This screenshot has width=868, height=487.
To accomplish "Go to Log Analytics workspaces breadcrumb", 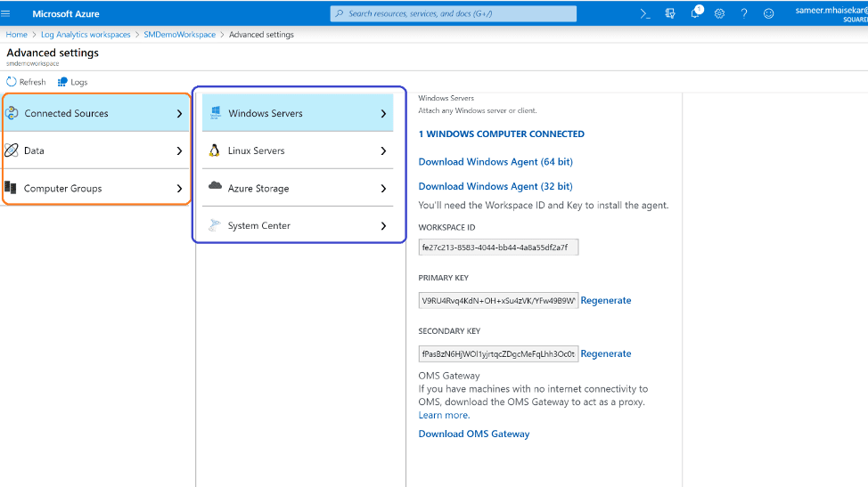I will [86, 35].
